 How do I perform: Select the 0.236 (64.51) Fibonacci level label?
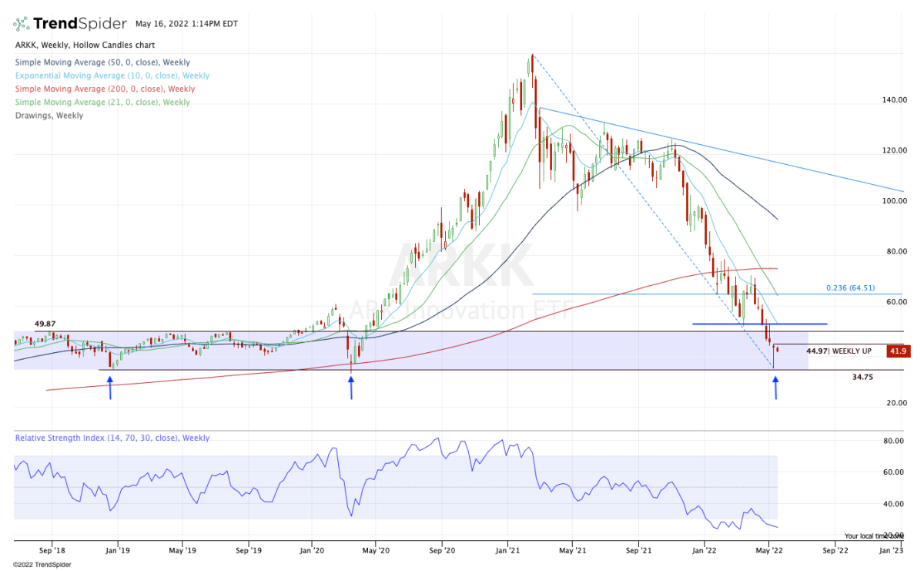pyautogui.click(x=852, y=287)
